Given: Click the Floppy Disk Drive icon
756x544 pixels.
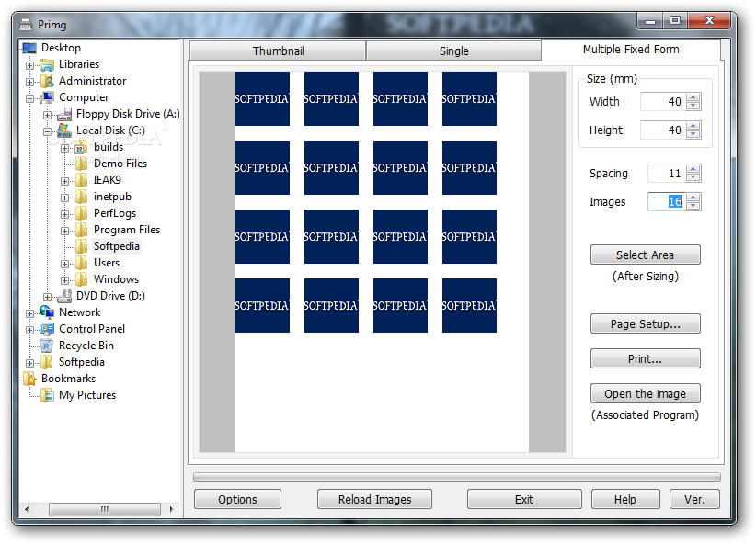Looking at the screenshot, I should [64, 114].
